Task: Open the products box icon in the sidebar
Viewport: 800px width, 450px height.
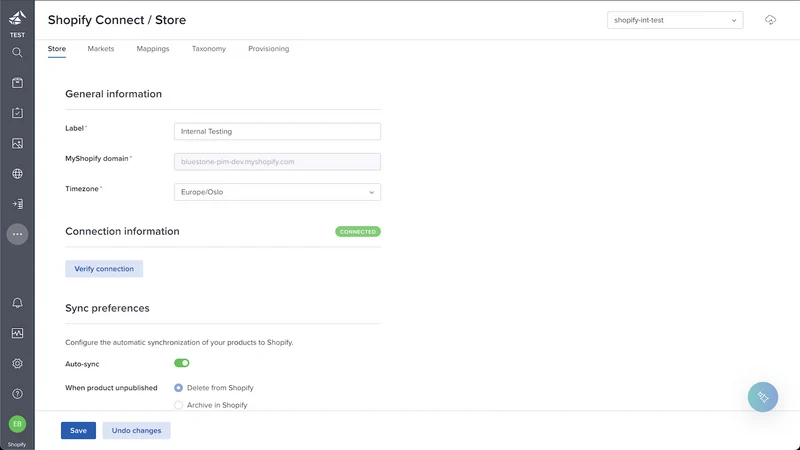Action: (17, 83)
